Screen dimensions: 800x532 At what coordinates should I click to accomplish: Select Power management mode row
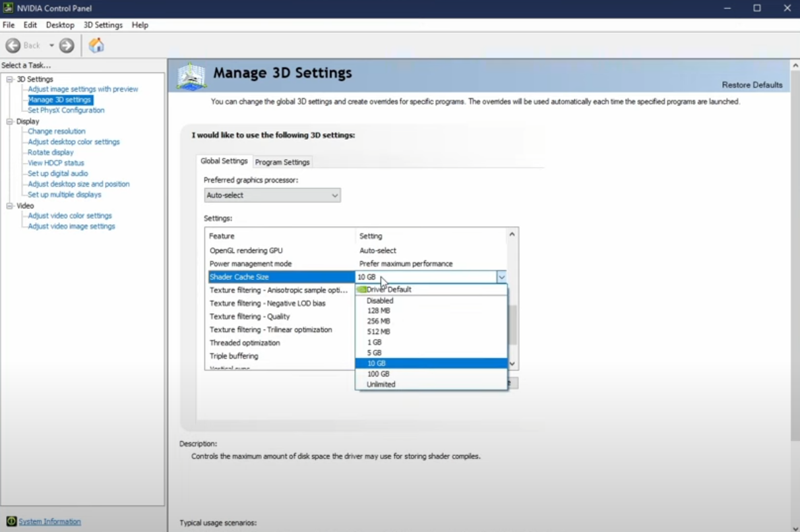click(x=356, y=264)
